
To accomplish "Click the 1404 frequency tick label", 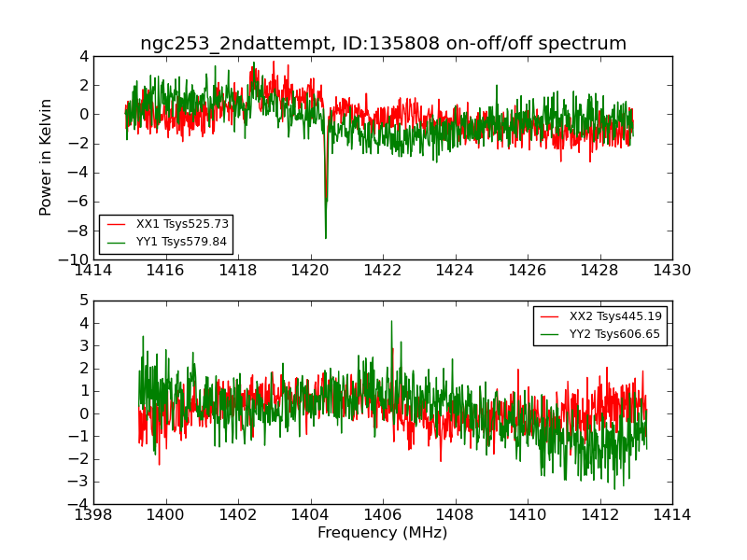I will (310, 515).
